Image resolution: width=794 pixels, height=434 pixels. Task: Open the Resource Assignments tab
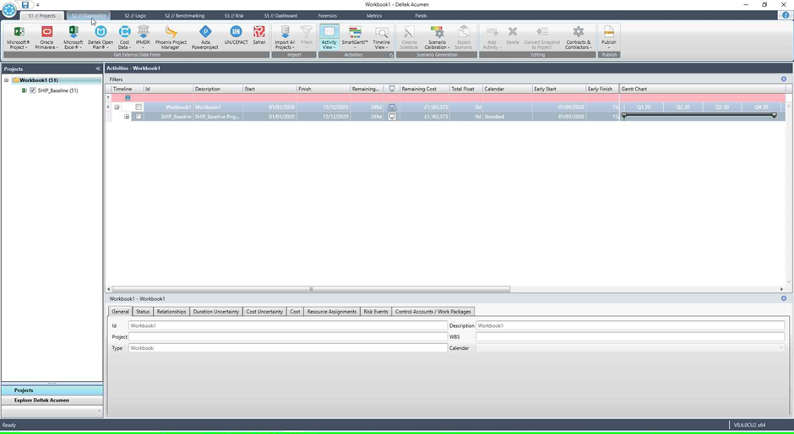coord(332,311)
